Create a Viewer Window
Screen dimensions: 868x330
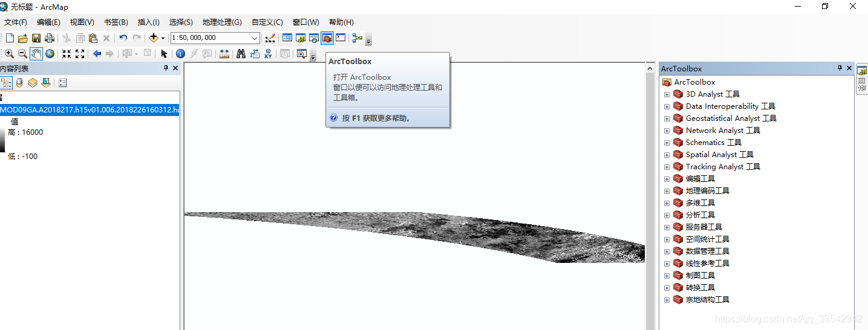pyautogui.click(x=301, y=54)
